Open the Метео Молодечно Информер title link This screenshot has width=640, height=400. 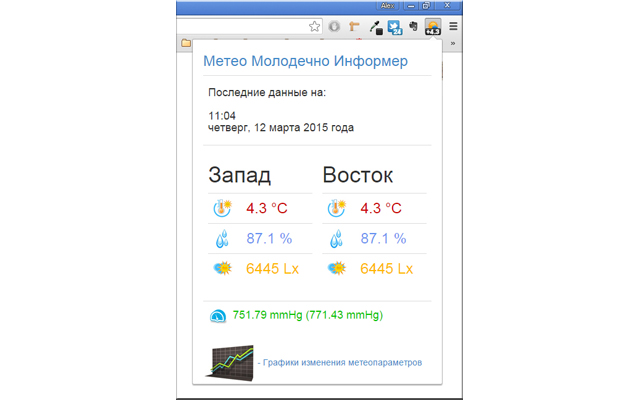305,61
